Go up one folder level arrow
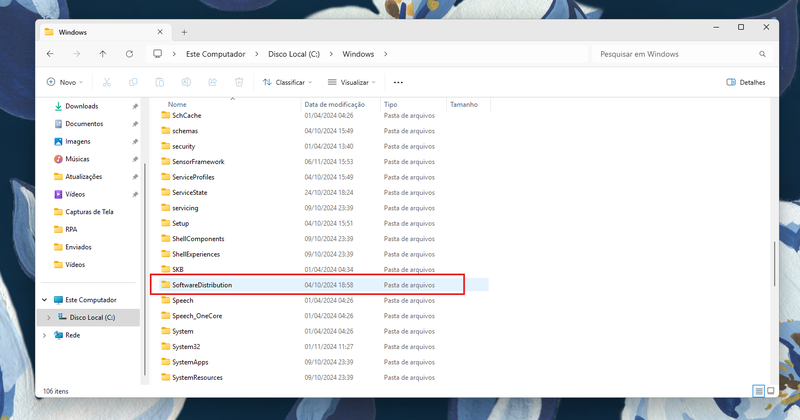The width and height of the screenshot is (800, 420). point(103,54)
